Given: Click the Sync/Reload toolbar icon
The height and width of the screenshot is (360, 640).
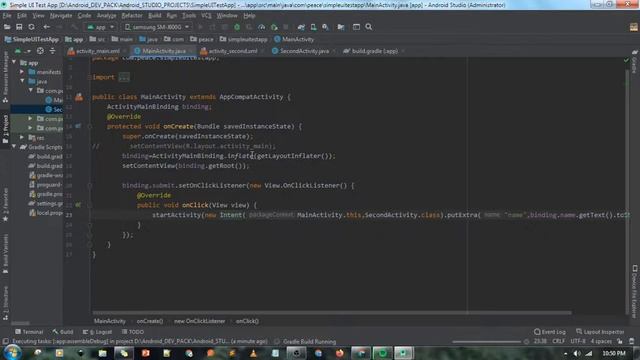Looking at the screenshot, I should 31,27.
